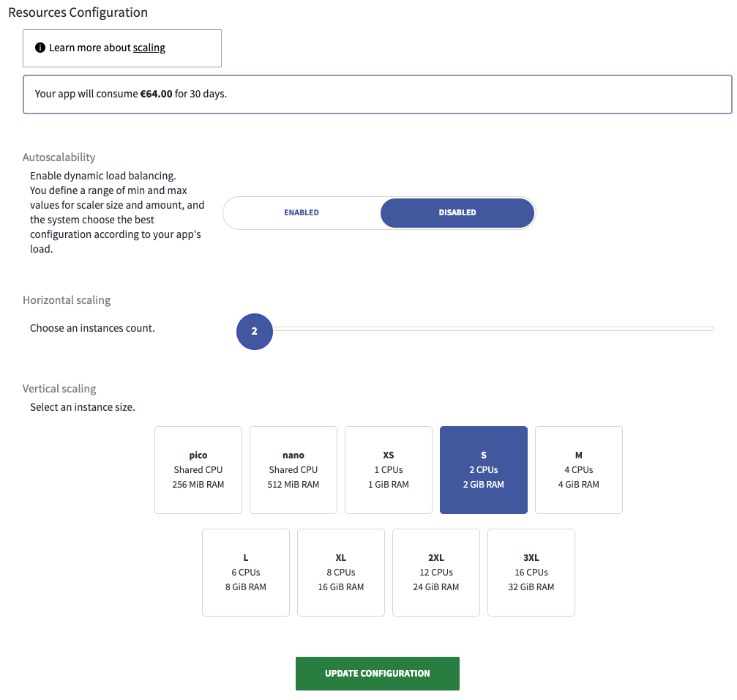The height and width of the screenshot is (700, 737).
Task: Open the scaling documentation link
Action: pos(149,48)
